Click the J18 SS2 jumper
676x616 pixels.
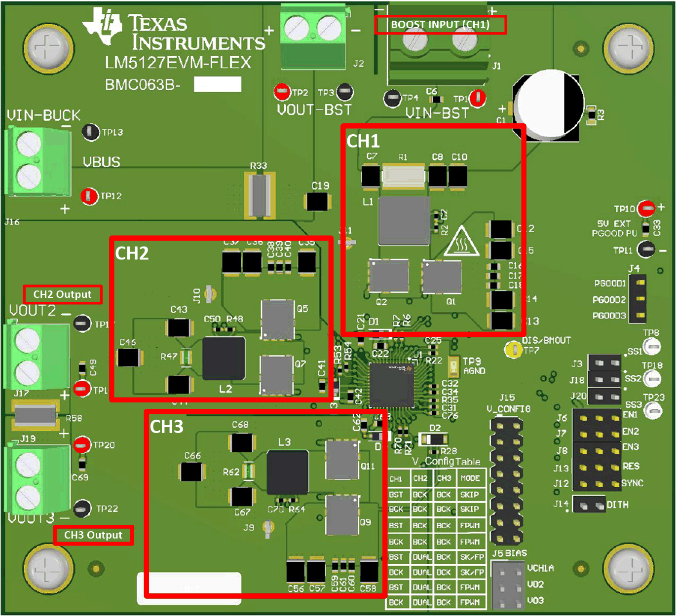pos(604,380)
